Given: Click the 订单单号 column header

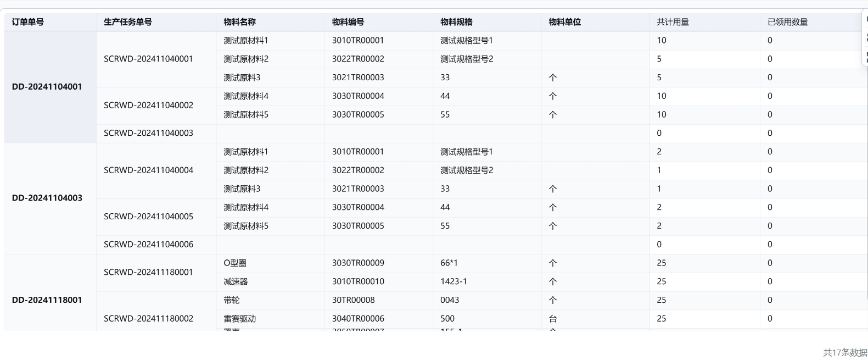Looking at the screenshot, I should click(28, 22).
